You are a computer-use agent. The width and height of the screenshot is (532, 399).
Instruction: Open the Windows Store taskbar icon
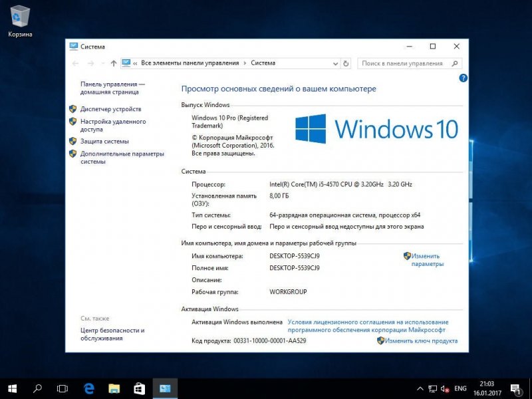tap(140, 388)
